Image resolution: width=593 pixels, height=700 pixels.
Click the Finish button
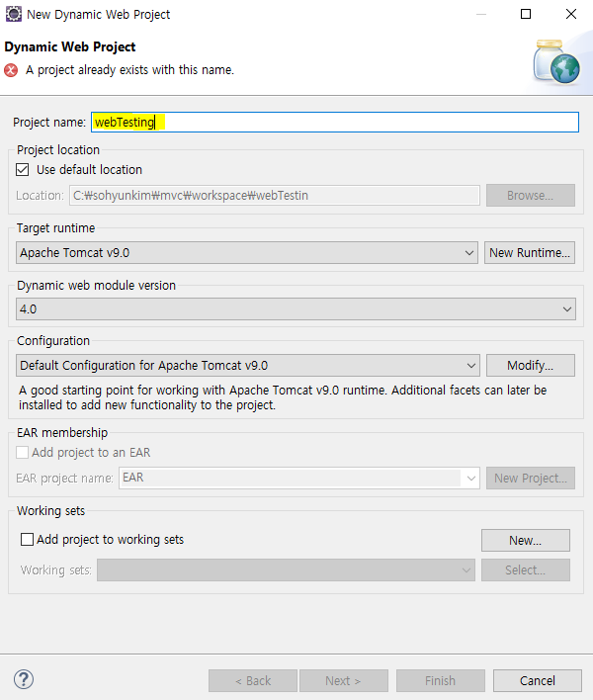tap(441, 680)
